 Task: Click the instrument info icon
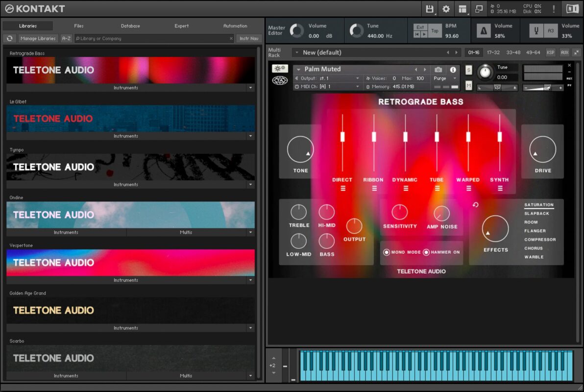pyautogui.click(x=453, y=70)
